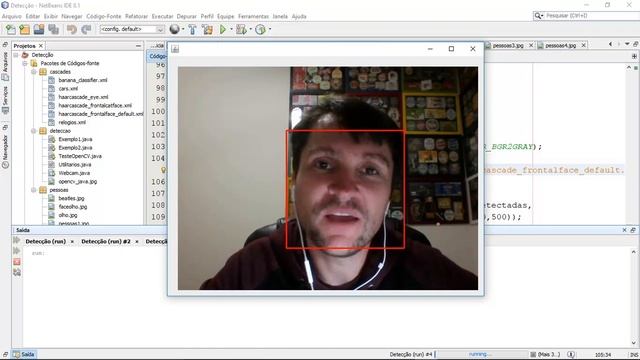Click the split editor icon at top right

634,56
